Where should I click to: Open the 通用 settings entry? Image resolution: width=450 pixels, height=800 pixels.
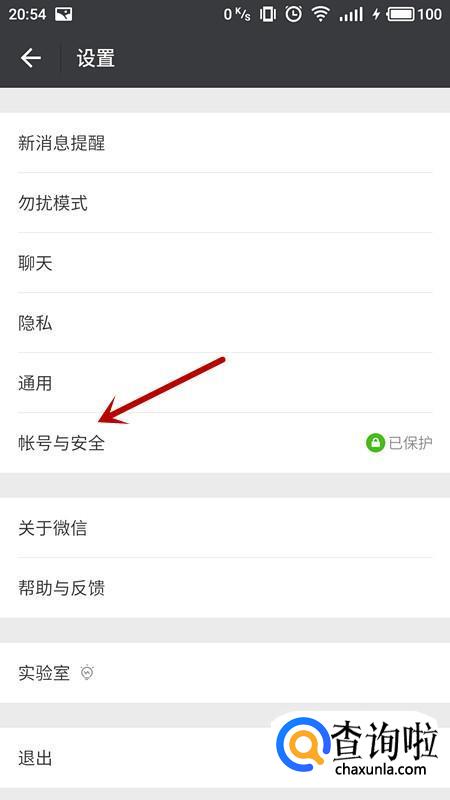(x=225, y=383)
